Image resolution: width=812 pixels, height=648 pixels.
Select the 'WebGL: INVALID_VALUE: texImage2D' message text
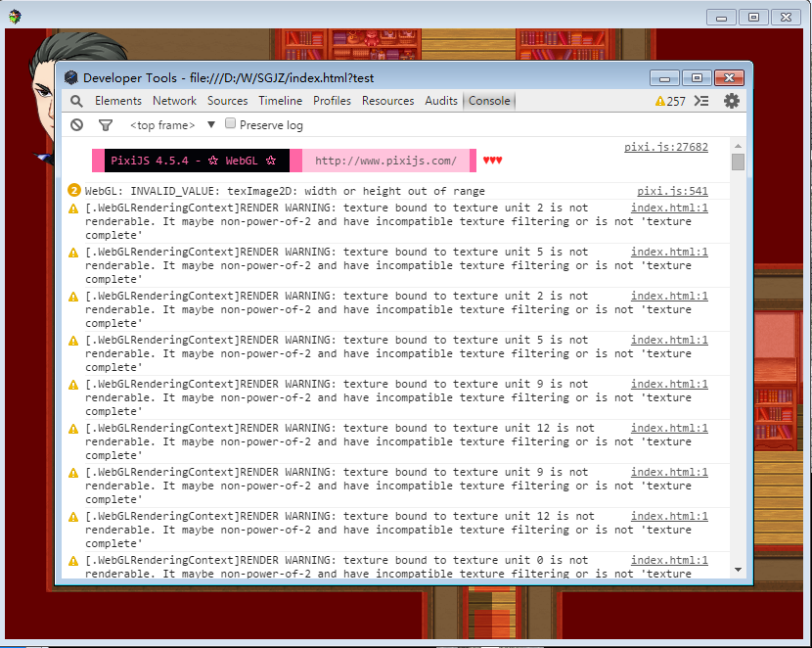tap(285, 191)
